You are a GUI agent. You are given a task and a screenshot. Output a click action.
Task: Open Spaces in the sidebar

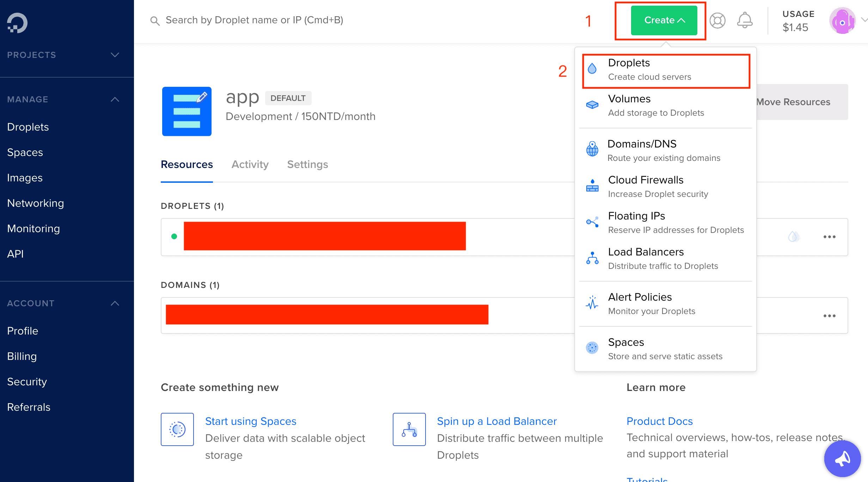pyautogui.click(x=25, y=152)
